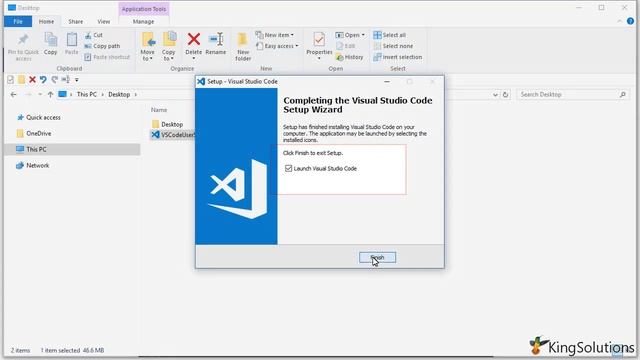Image resolution: width=640 pixels, height=360 pixels.
Task: Click the Name column header
Action: pos(159,110)
